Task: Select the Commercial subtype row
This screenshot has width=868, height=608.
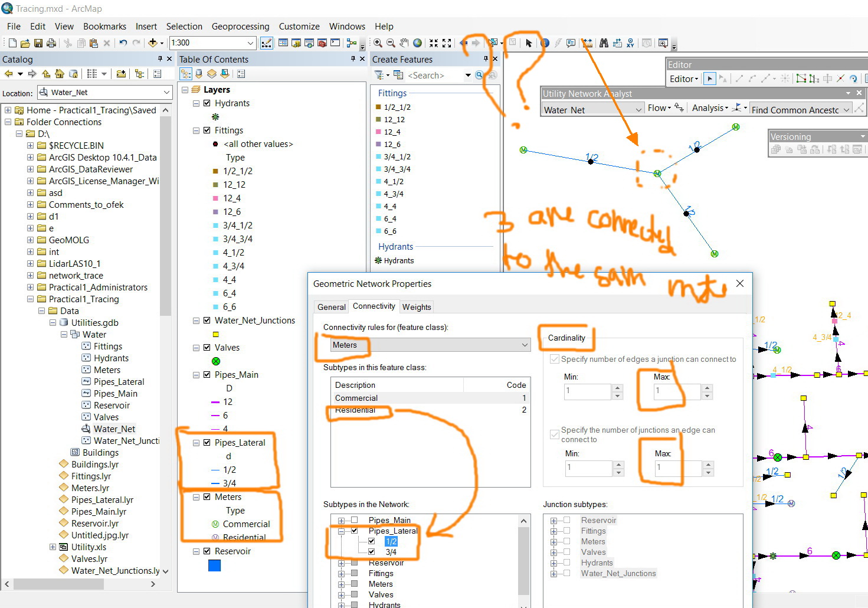Action: 431,398
